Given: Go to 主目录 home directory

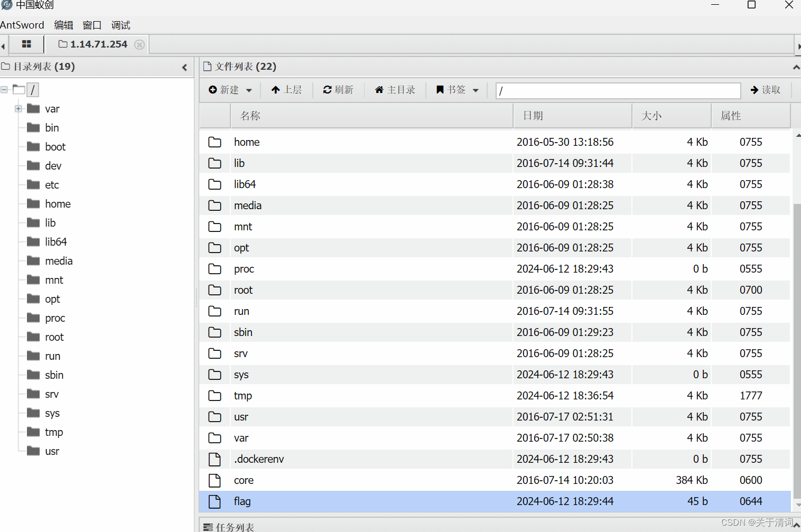Looking at the screenshot, I should point(395,90).
